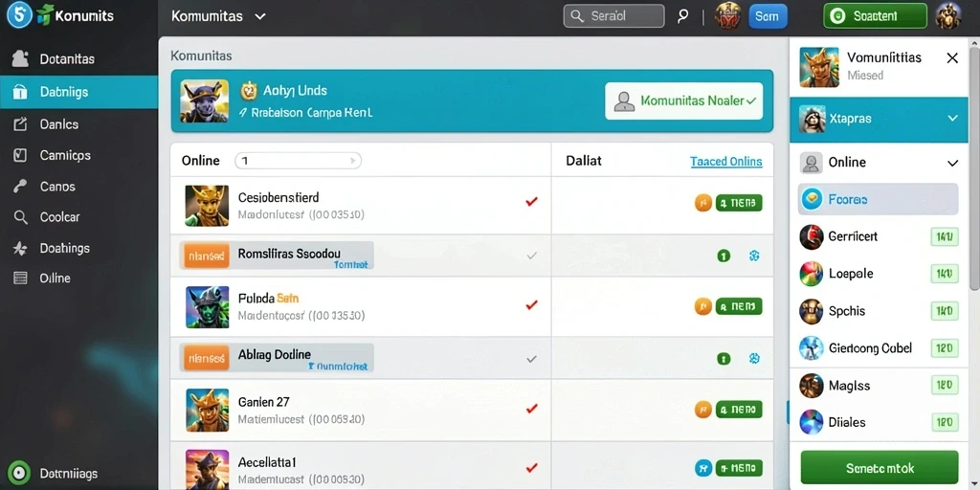Select Dabniigs in the left sidebar
The height and width of the screenshot is (490, 980).
(x=78, y=92)
